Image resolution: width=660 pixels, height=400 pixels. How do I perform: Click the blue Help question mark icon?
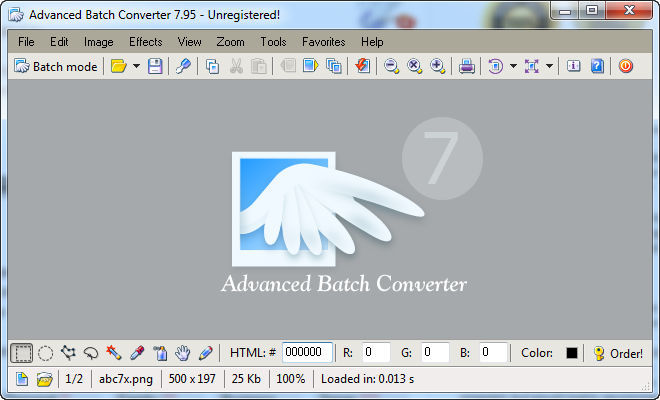pyautogui.click(x=597, y=66)
